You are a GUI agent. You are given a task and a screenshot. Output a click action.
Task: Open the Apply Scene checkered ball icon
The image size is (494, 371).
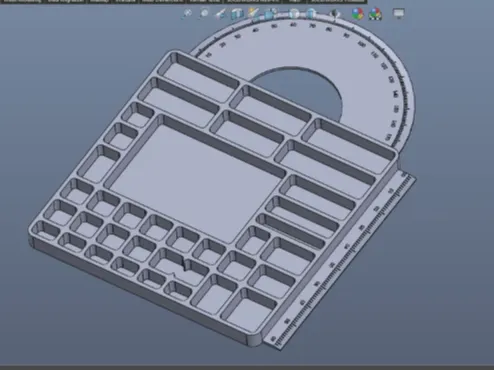coord(375,14)
